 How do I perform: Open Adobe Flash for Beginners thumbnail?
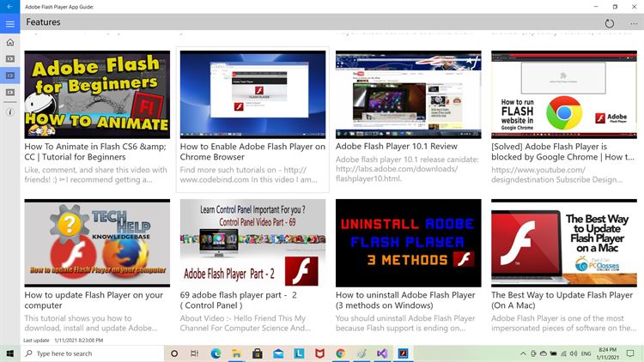(x=97, y=94)
